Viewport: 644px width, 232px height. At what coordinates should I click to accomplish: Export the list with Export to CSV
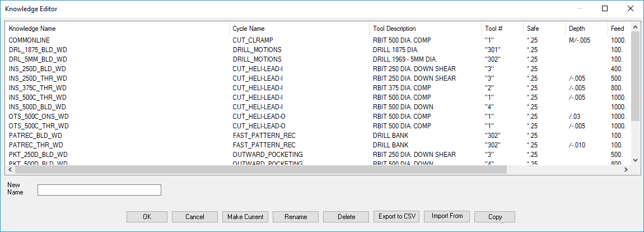click(396, 216)
